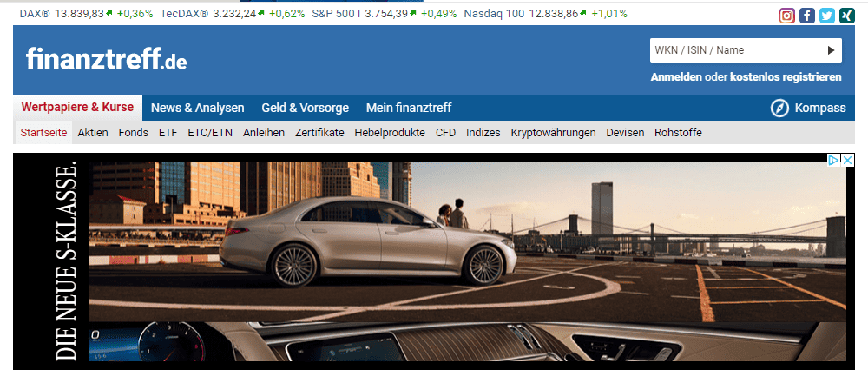Click the +0,36% DAX change
The image size is (868, 376).
click(x=135, y=14)
